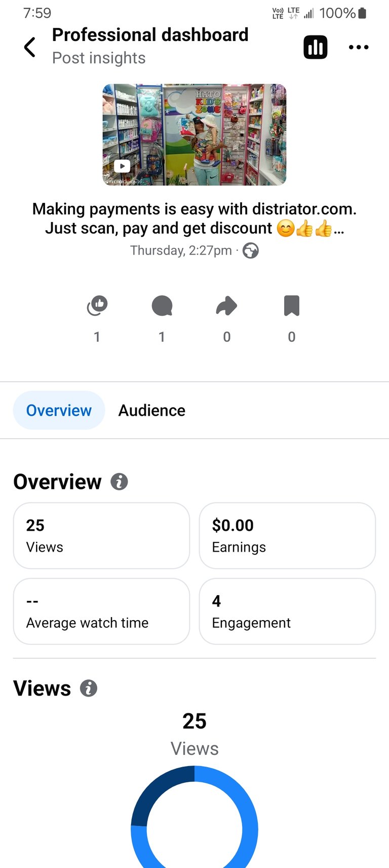Tap the large '25' views total above chart

pos(194,720)
